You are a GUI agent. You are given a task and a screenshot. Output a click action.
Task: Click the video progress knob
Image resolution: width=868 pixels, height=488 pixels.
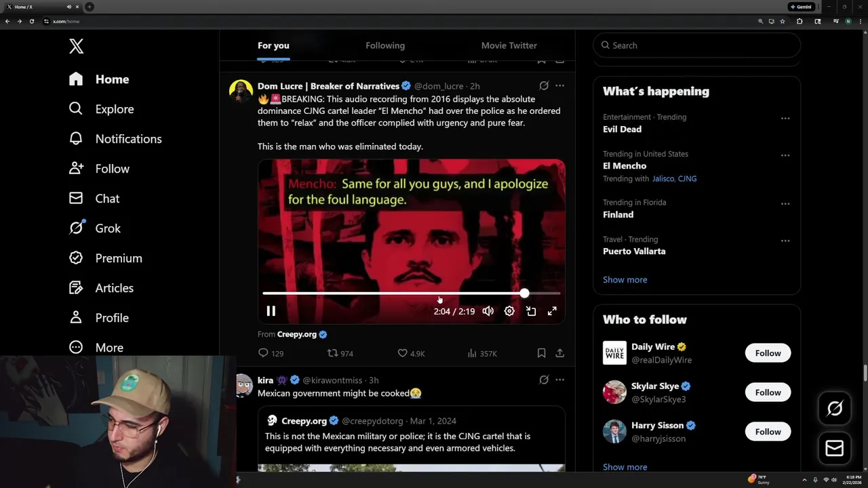524,293
